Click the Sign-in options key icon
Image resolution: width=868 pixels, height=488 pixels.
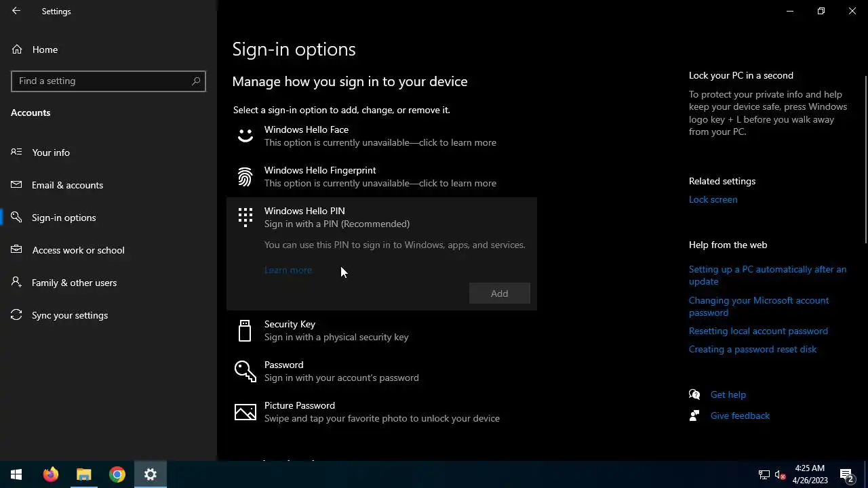pyautogui.click(x=16, y=217)
